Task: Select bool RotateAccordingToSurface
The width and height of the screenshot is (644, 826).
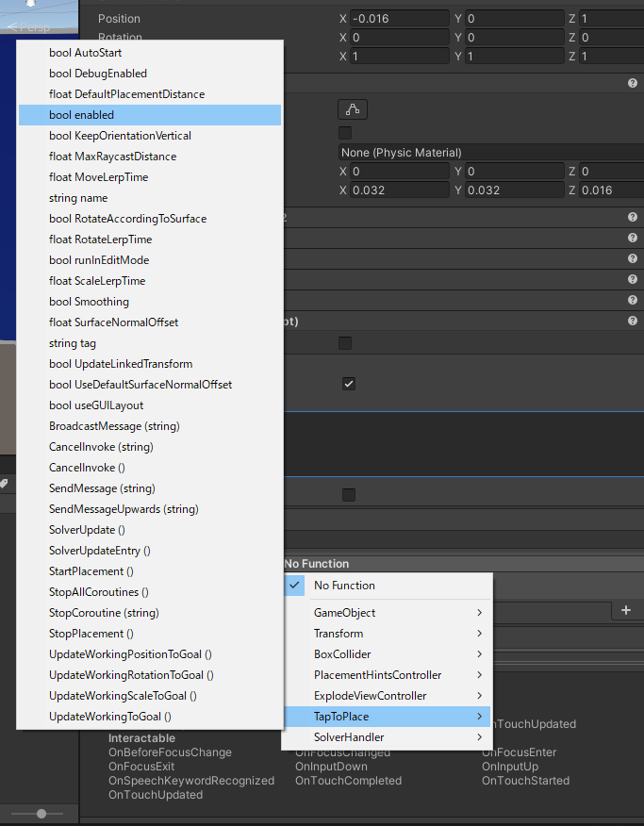Action: [150, 219]
